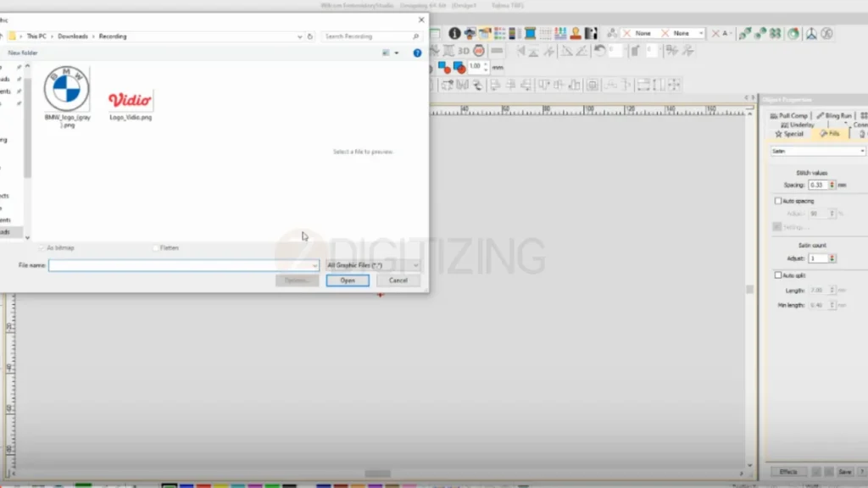Check the Flatten option in dialog
Image resolution: width=868 pixels, height=488 pixels.
155,247
